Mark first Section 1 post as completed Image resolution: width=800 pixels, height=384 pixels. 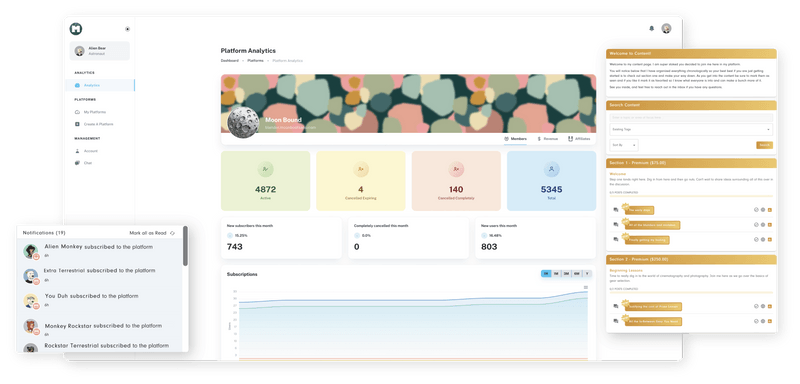tap(756, 210)
